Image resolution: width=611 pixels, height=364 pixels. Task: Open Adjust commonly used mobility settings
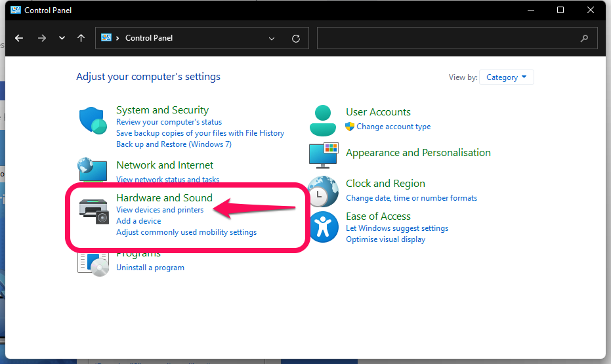186,232
